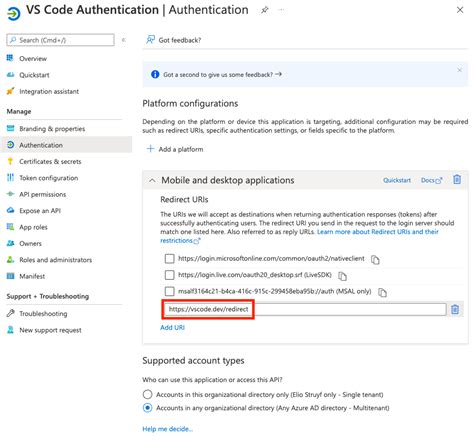This screenshot has height=442, width=474.
Task: Open Token configuration
Action: pos(49,178)
